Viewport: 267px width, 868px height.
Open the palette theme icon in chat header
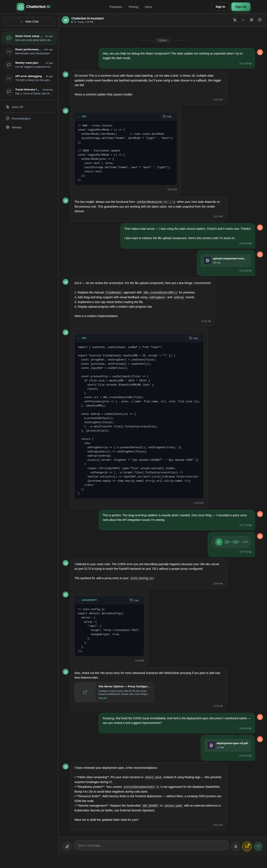pyautogui.click(x=260, y=20)
